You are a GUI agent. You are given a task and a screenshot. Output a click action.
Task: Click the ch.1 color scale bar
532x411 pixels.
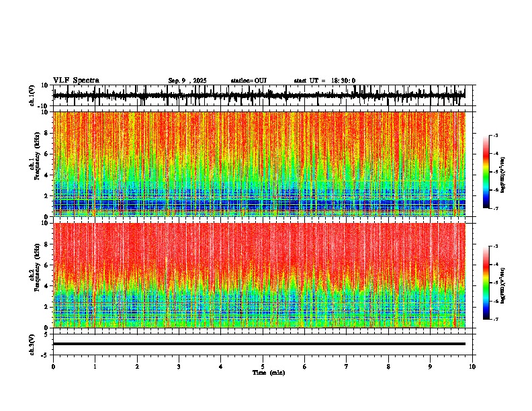tap(486, 172)
